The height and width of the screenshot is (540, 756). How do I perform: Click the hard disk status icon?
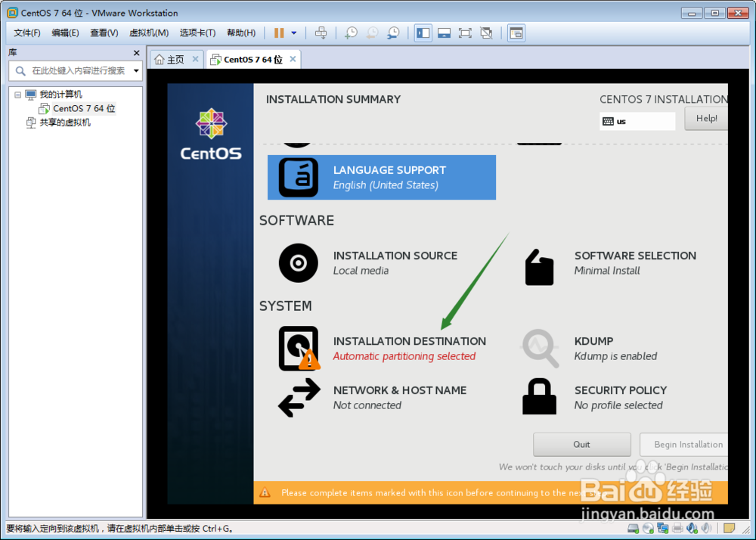tap(634, 529)
